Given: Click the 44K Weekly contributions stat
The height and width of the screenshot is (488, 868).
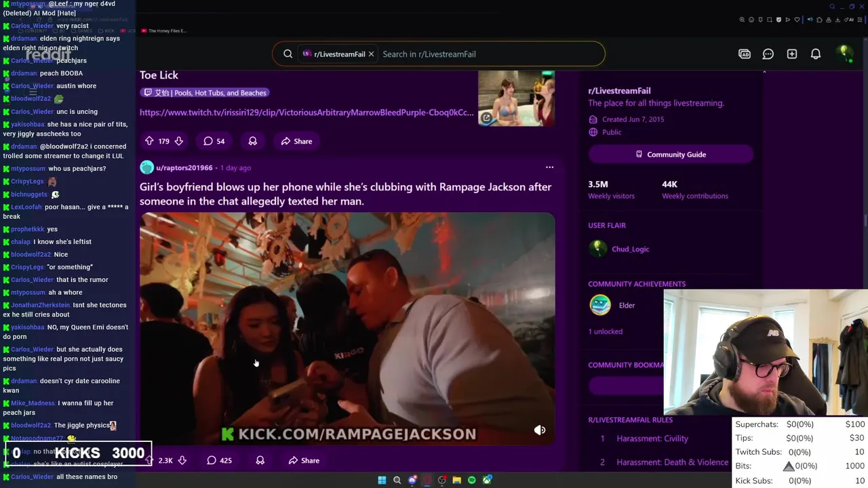Looking at the screenshot, I should point(694,190).
